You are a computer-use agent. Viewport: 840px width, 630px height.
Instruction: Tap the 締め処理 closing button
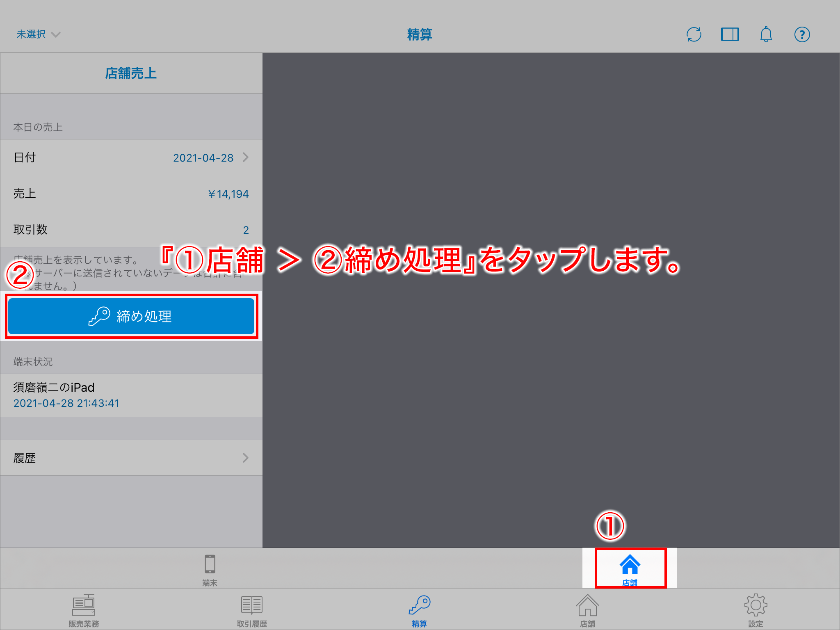(x=131, y=316)
